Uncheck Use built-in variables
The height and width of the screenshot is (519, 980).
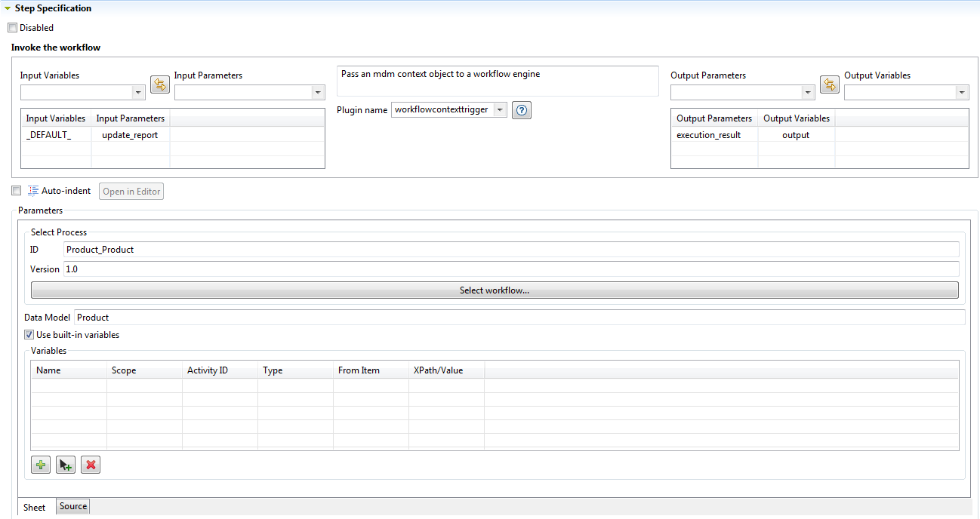(x=29, y=335)
